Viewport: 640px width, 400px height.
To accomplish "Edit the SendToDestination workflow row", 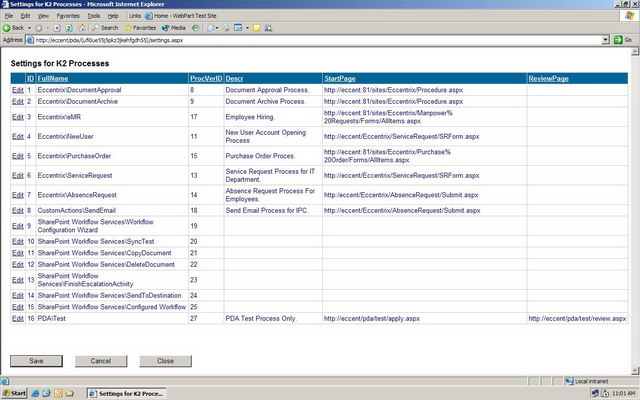I will [x=18, y=295].
